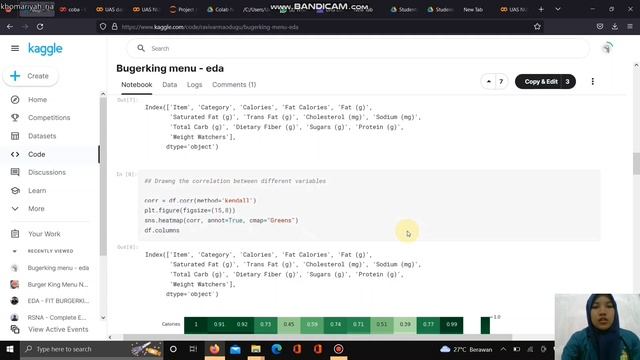Open View Active Events
640x360 pixels.
click(x=58, y=329)
